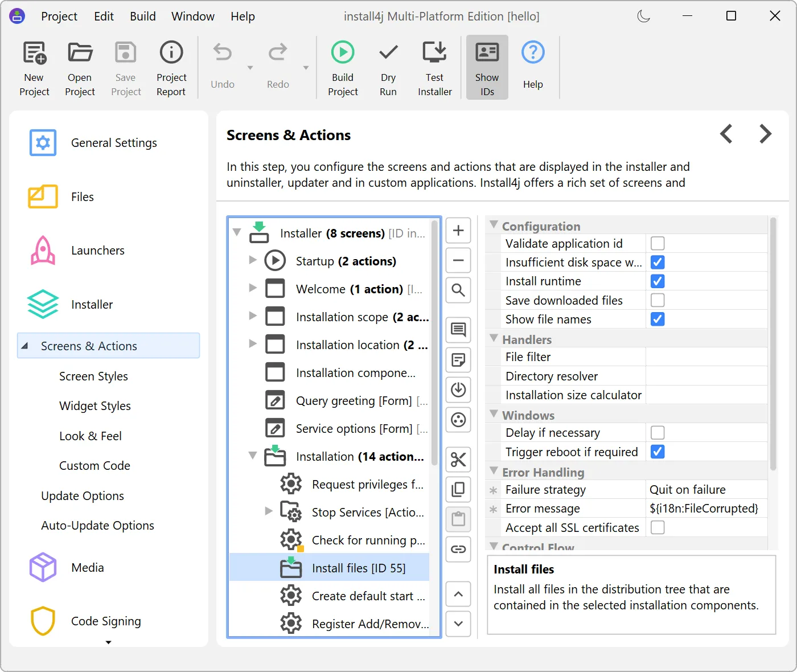Toggle the Show IDs display

coord(487,67)
